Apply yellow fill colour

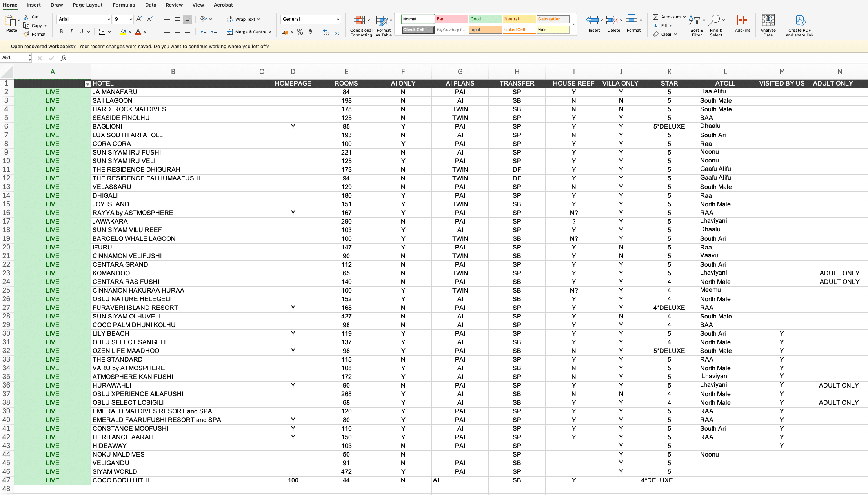[123, 32]
